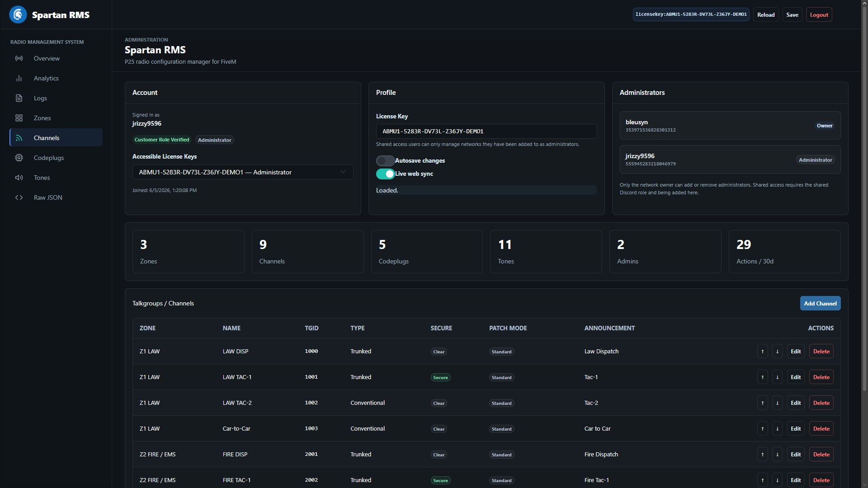Click the Overview broadcast icon in sidebar
Image resolution: width=868 pixels, height=488 pixels.
point(19,58)
